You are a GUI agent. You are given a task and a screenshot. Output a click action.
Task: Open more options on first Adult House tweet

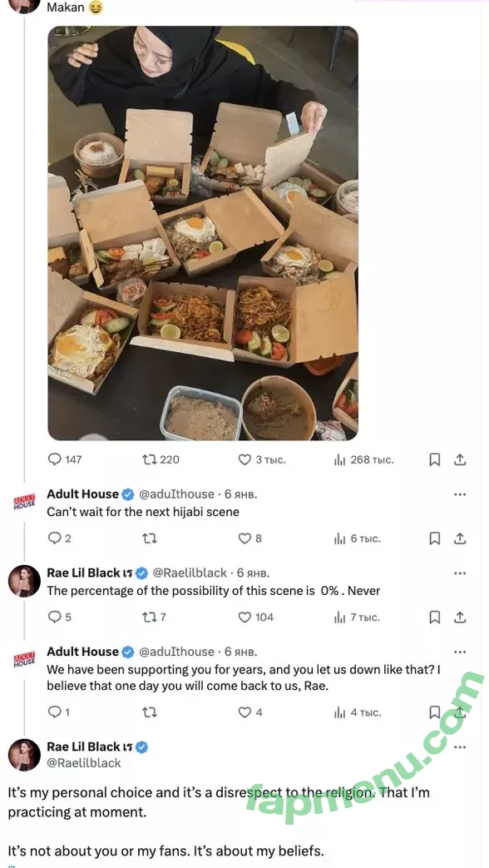click(x=460, y=494)
